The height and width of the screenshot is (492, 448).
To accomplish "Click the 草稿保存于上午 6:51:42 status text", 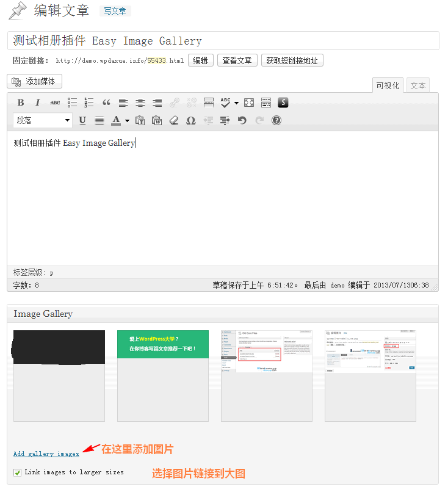I will tap(255, 285).
